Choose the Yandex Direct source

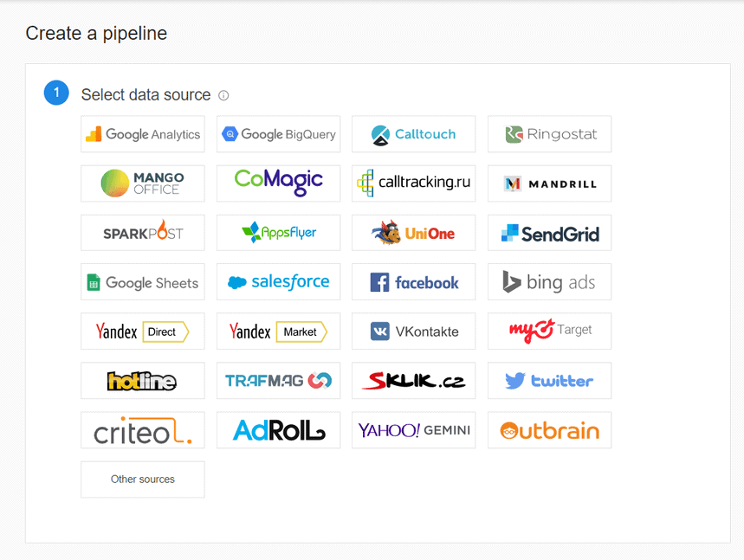pos(143,331)
